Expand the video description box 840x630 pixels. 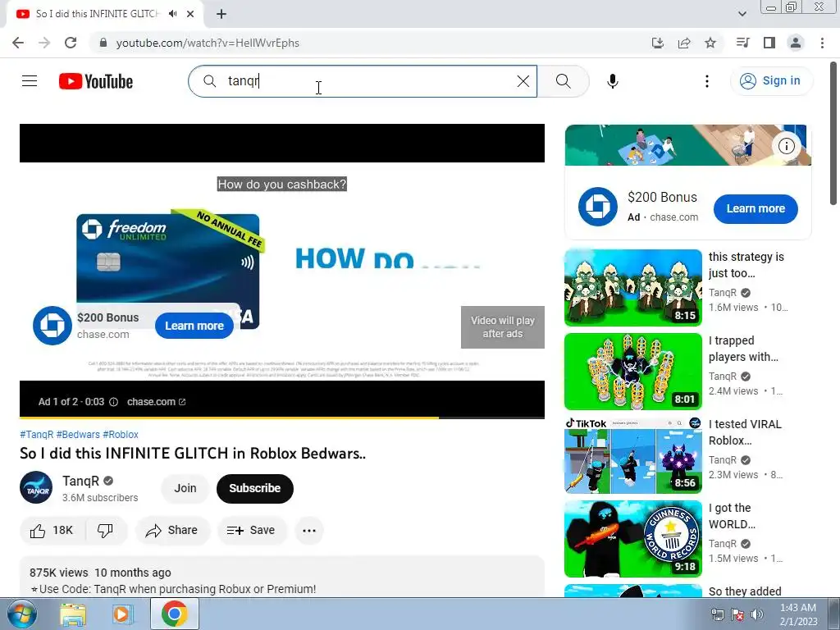pos(282,577)
